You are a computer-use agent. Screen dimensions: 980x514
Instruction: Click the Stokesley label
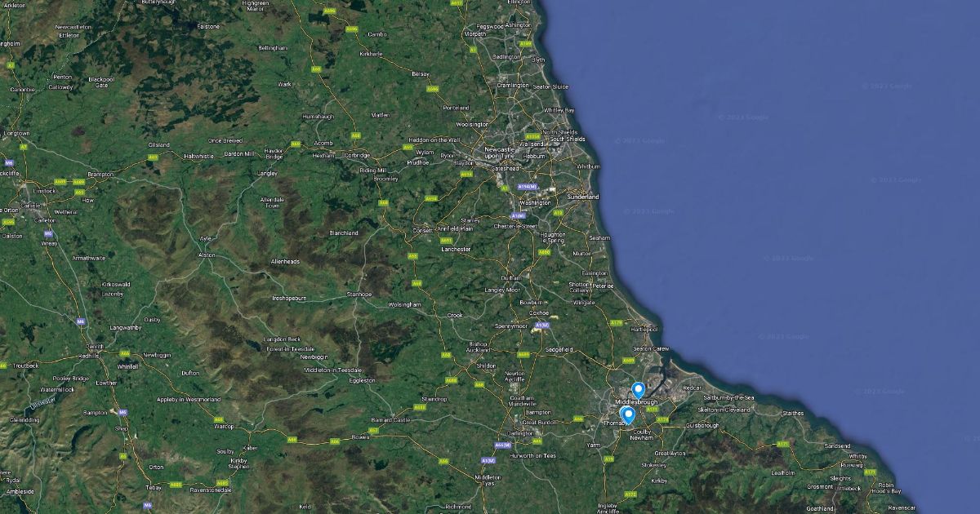click(x=653, y=464)
